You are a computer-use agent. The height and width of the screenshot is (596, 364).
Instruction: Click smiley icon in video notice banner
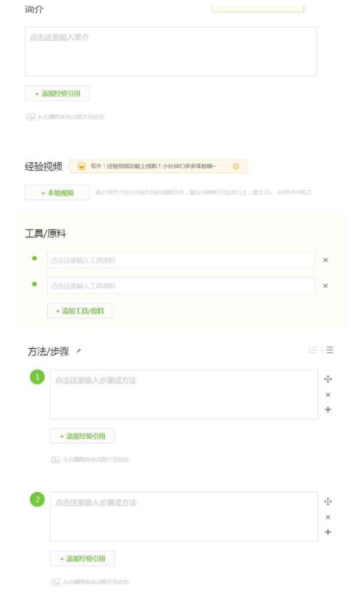[x=81, y=166]
